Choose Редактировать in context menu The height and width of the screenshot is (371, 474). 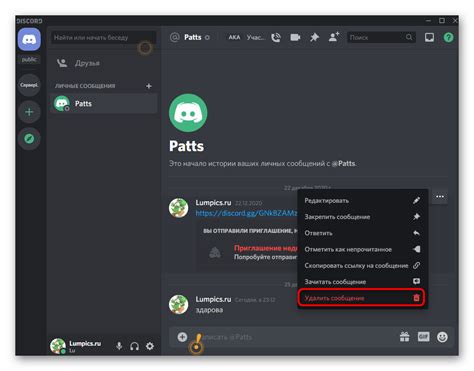[x=362, y=201]
